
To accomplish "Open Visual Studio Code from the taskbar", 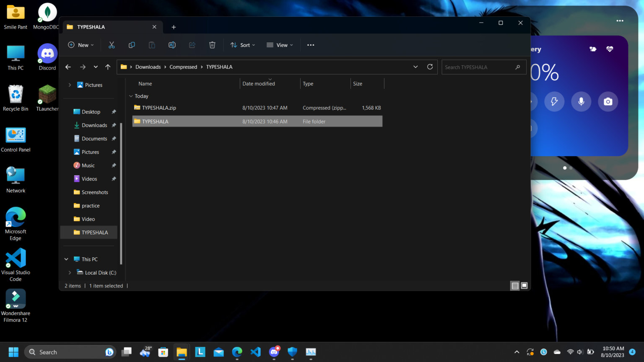I will pos(255,352).
